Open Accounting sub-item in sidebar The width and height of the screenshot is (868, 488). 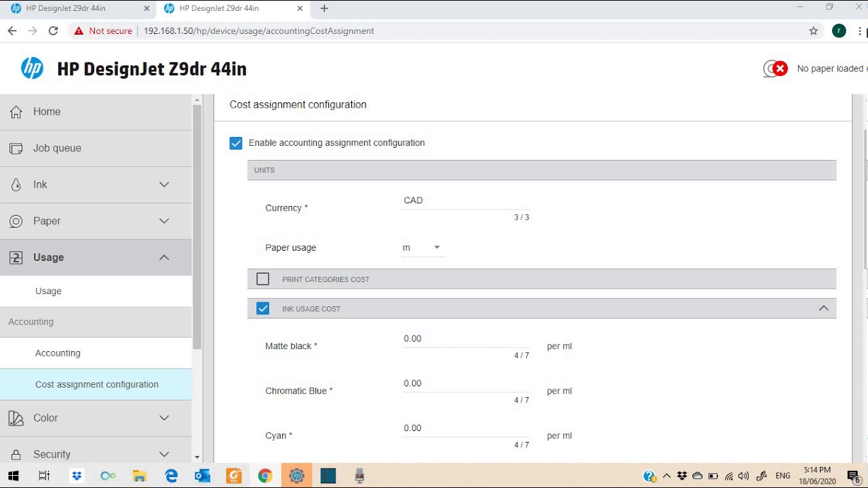(x=96, y=353)
